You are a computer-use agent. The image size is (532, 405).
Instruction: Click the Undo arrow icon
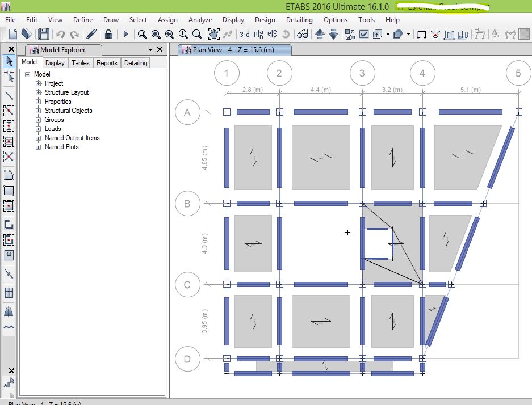[61, 34]
